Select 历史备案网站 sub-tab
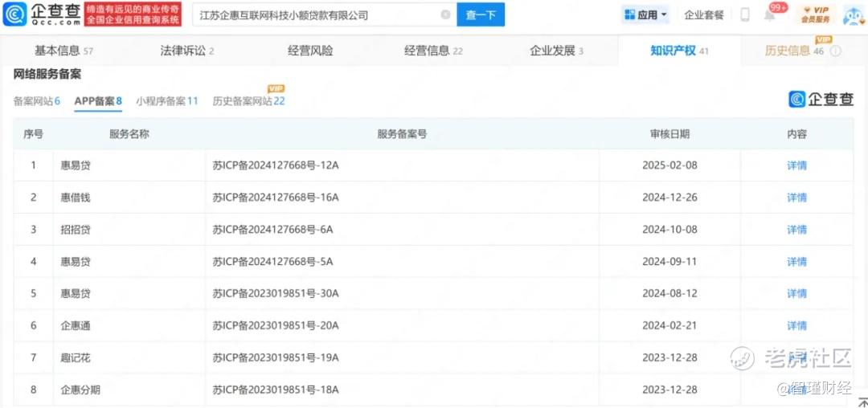868x408 pixels. [x=248, y=101]
